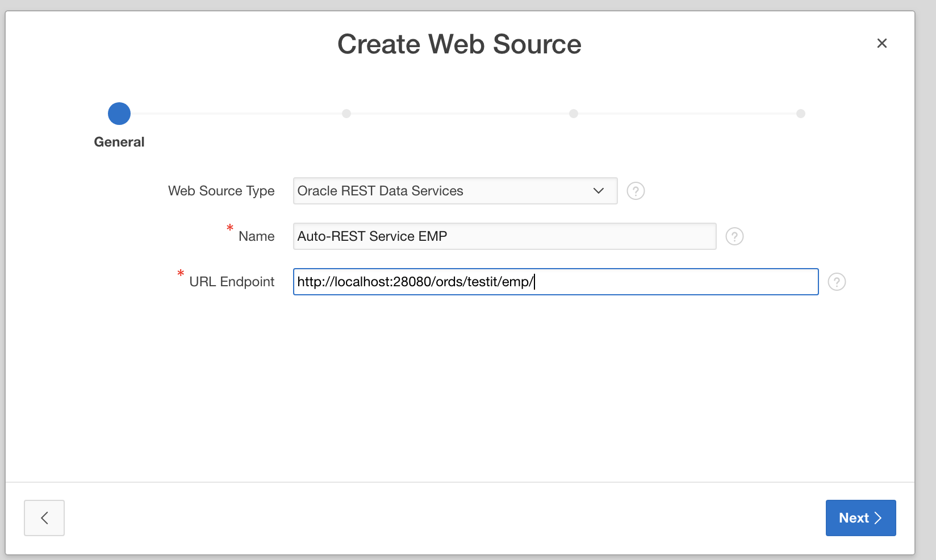Click help icon beside Name field
The image size is (936, 560).
(x=734, y=236)
